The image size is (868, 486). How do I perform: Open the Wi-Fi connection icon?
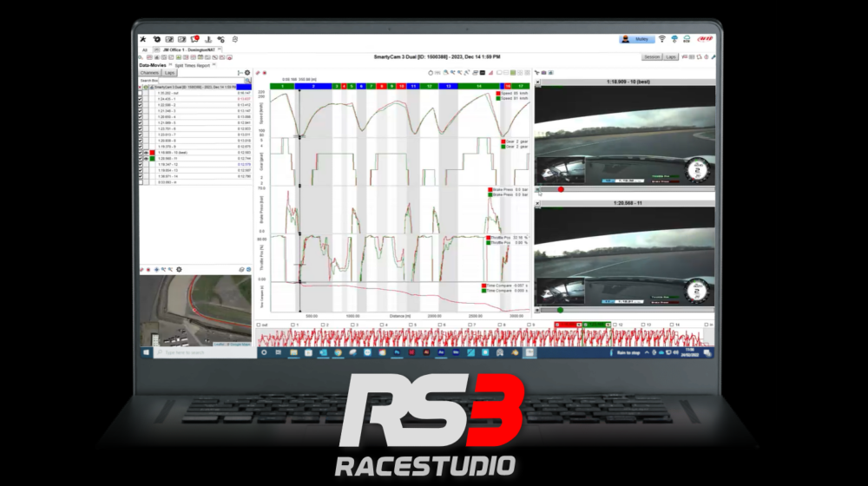click(x=661, y=39)
